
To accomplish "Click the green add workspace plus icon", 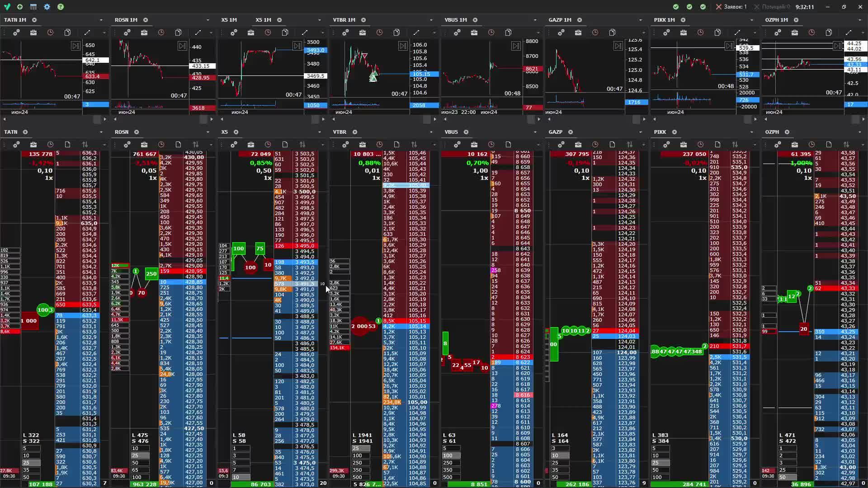I will tap(20, 7).
